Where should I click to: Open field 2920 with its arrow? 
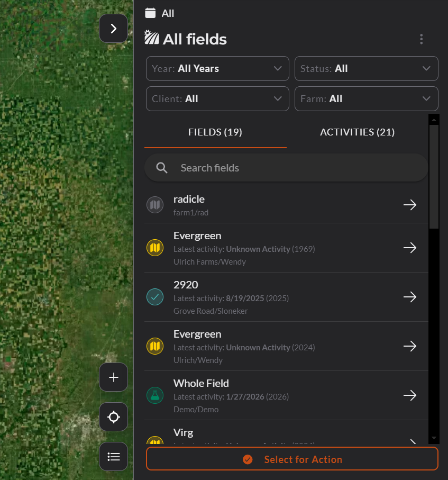[x=410, y=297]
